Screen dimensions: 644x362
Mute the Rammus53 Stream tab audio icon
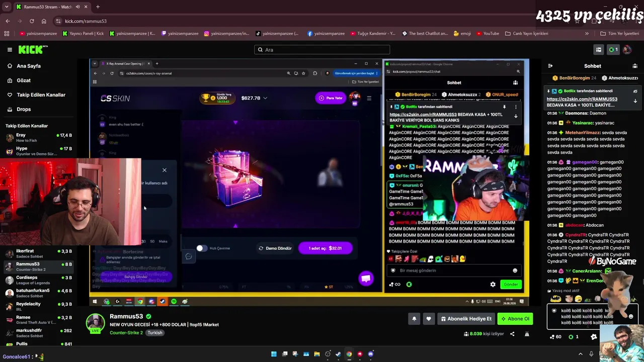pyautogui.click(x=77, y=7)
